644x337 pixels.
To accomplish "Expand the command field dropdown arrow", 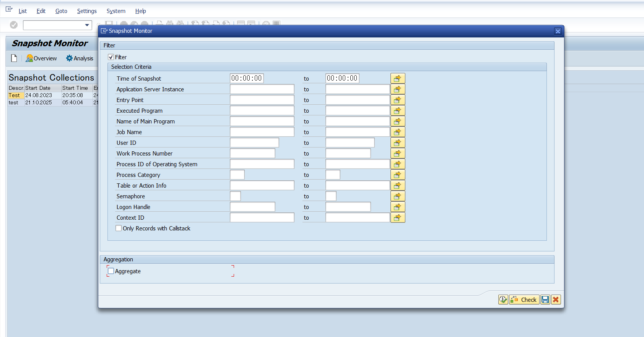I will [x=87, y=25].
